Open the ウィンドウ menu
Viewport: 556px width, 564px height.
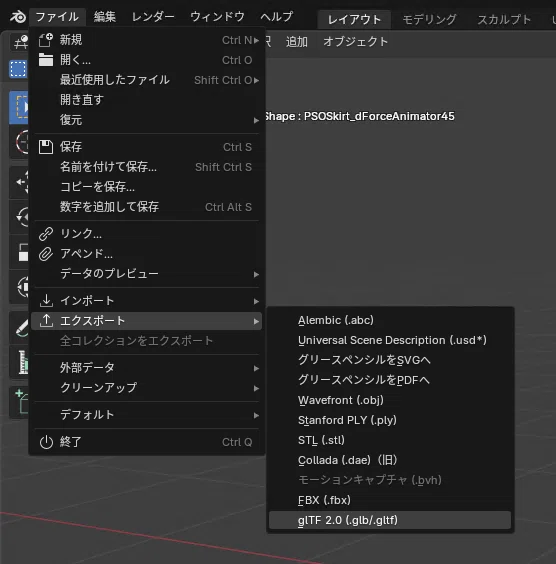217,17
